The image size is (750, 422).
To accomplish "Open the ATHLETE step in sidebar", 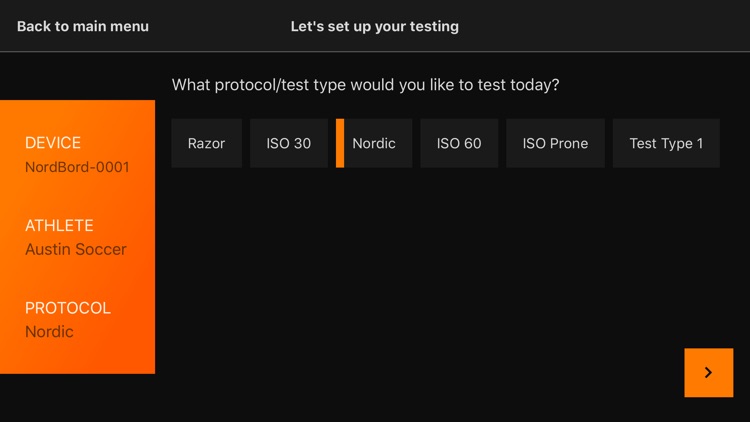I will tap(59, 226).
